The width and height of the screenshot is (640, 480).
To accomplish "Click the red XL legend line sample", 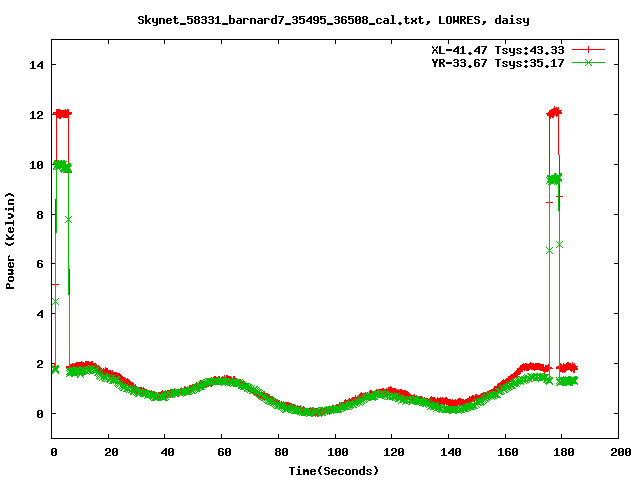I will coord(588,50).
